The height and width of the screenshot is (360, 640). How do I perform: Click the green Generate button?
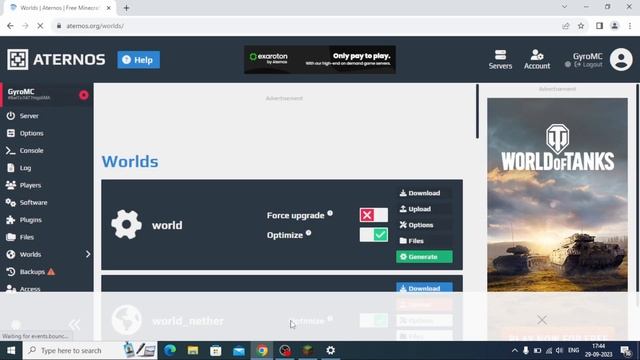(x=424, y=257)
